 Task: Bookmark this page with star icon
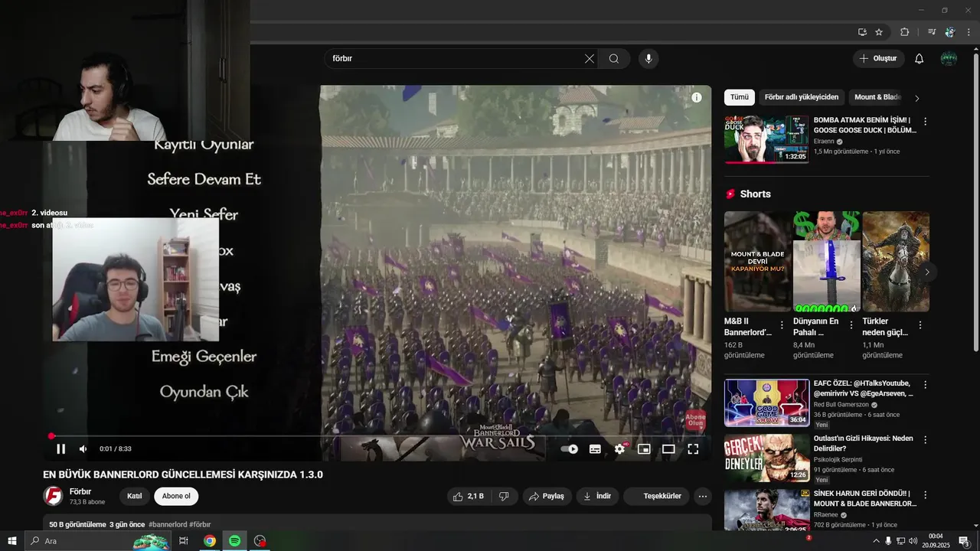(x=879, y=32)
